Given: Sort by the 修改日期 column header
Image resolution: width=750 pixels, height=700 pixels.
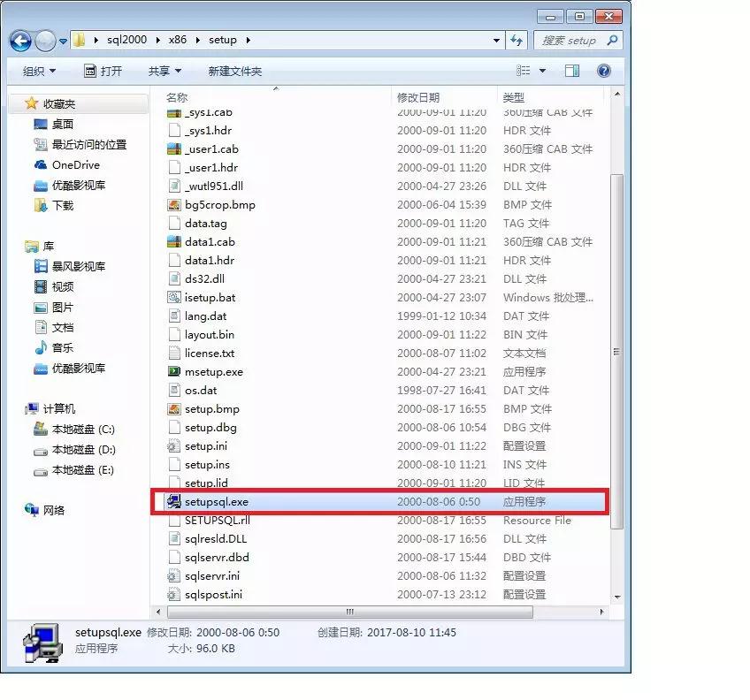Looking at the screenshot, I should [418, 97].
